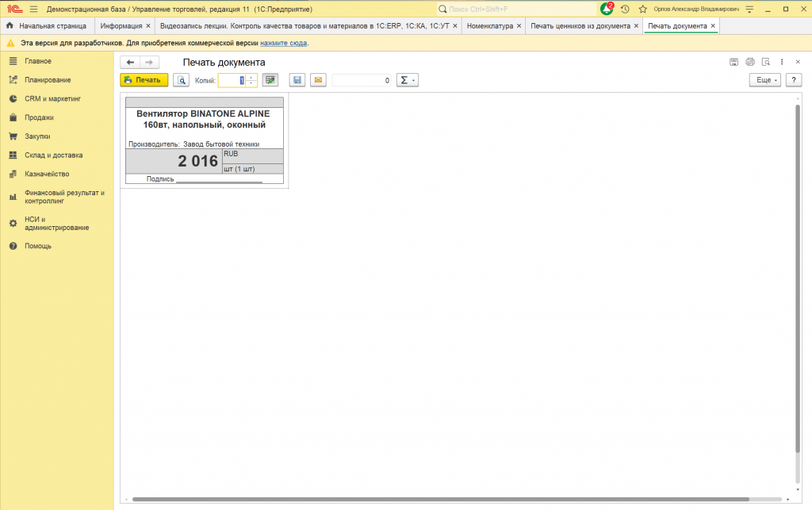Screen dimensions: 812x510
Task: Click the yellow Печать button
Action: pyautogui.click(x=144, y=80)
